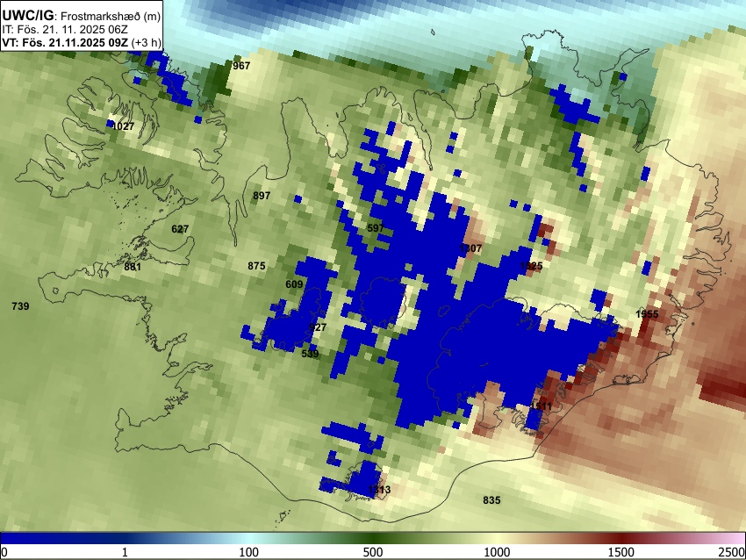Click the 100 tick on color scale
Screen dimensions: 746x560
[x=249, y=552]
